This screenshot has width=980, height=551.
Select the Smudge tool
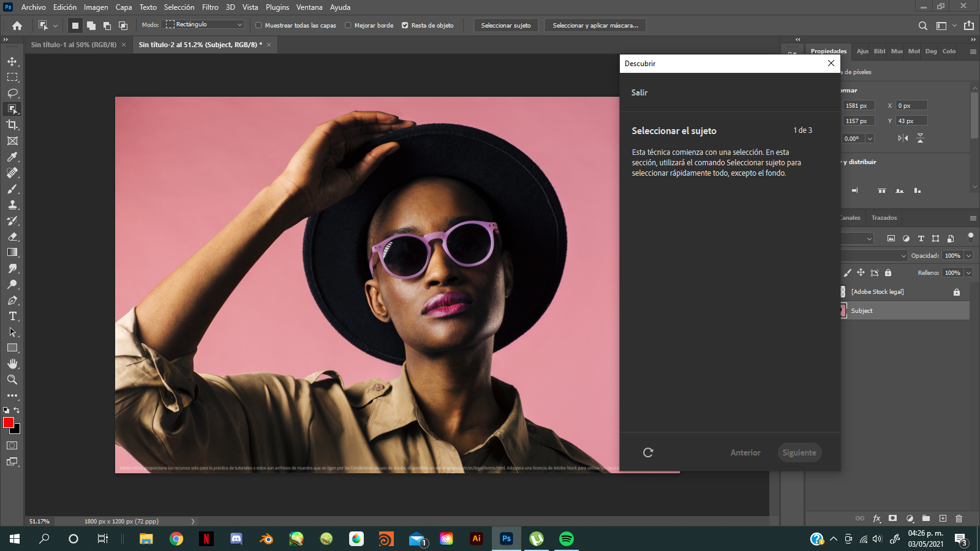point(12,268)
